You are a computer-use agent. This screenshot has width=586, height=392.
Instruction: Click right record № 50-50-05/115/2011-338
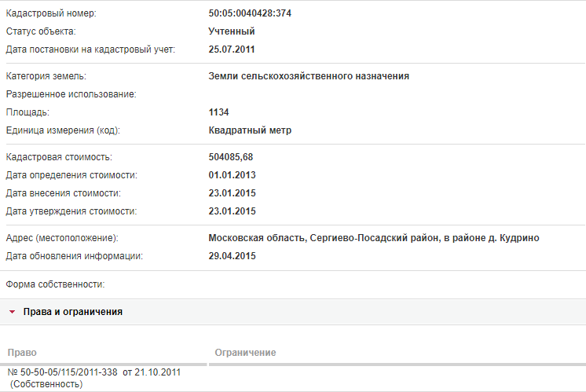point(62,372)
